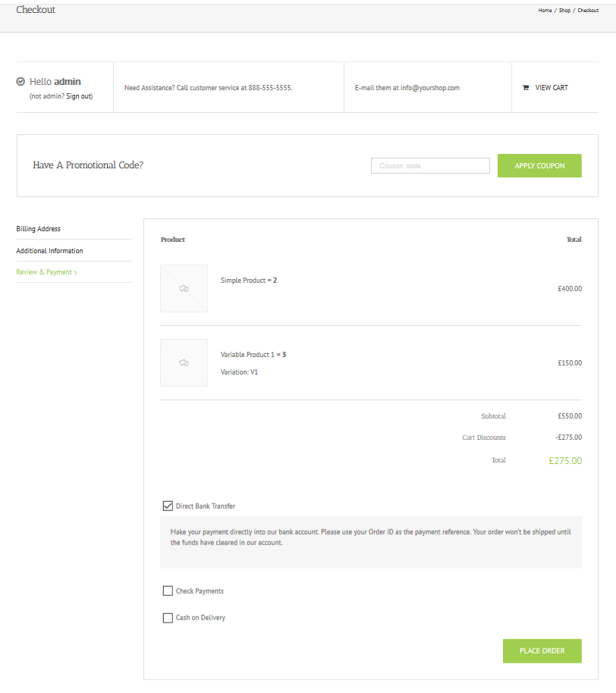
Task: Click the shopping cart icon beside View Cart
Action: (x=526, y=88)
